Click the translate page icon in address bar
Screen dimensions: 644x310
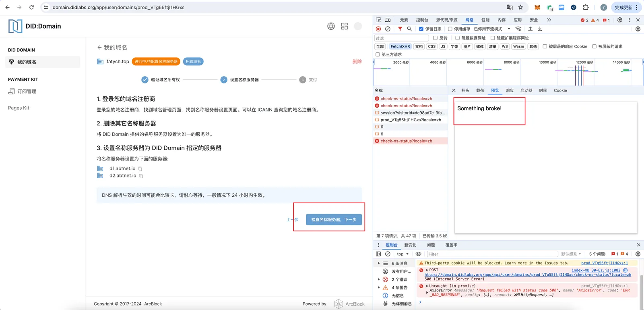point(510,7)
